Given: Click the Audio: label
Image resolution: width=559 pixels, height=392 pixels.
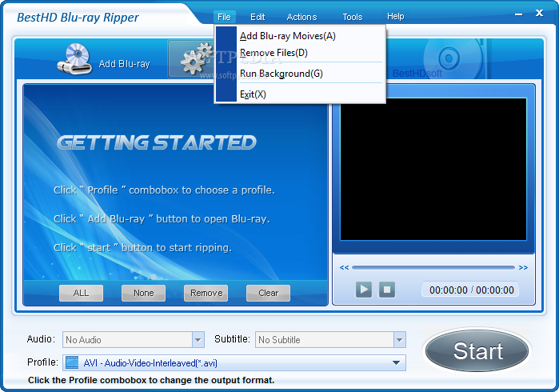Looking at the screenshot, I should tap(41, 339).
